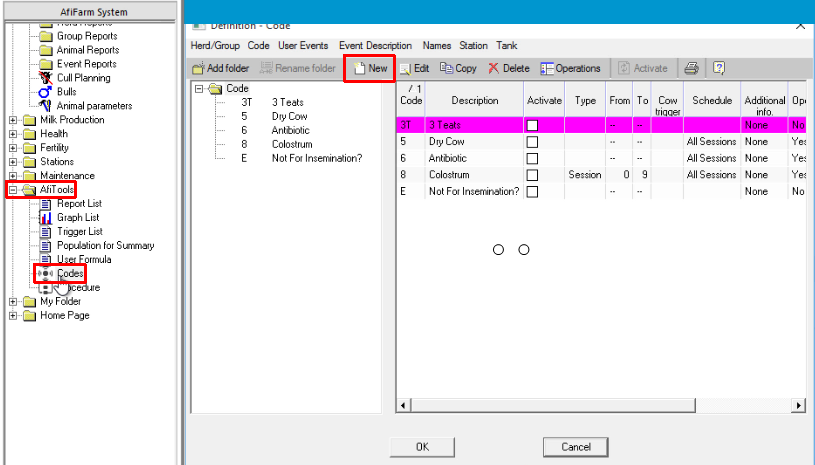Screen dimensions: 815x465
Task: Open Operations from the toolbar
Action: 547,69
